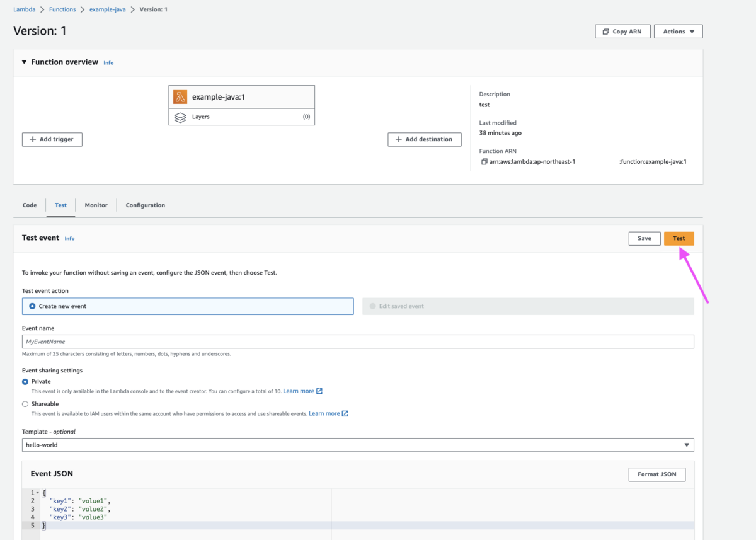Click the Format JSON button
The image size is (756, 540).
[x=656, y=474]
